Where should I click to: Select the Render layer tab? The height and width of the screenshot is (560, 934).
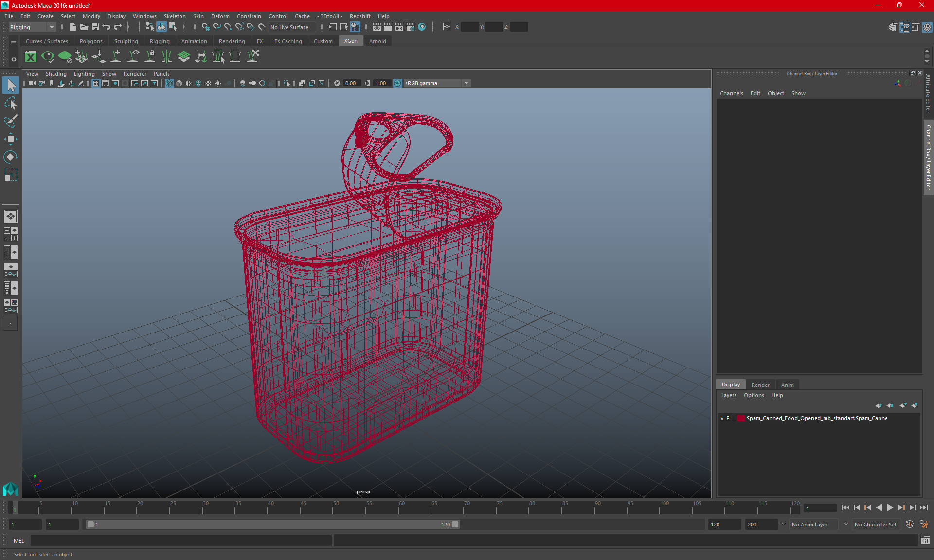tap(760, 385)
